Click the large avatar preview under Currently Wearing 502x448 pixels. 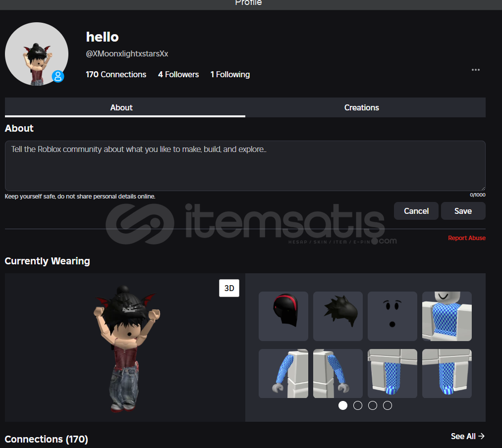125,348
